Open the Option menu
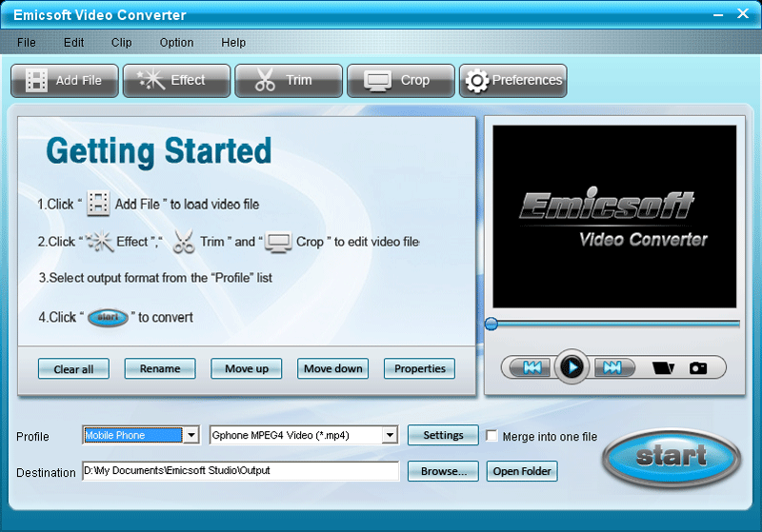The height and width of the screenshot is (532, 762). pyautogui.click(x=176, y=43)
